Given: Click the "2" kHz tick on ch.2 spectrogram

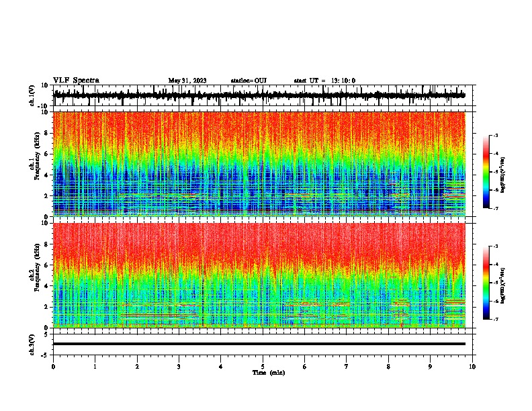Looking at the screenshot, I should 46,307.
